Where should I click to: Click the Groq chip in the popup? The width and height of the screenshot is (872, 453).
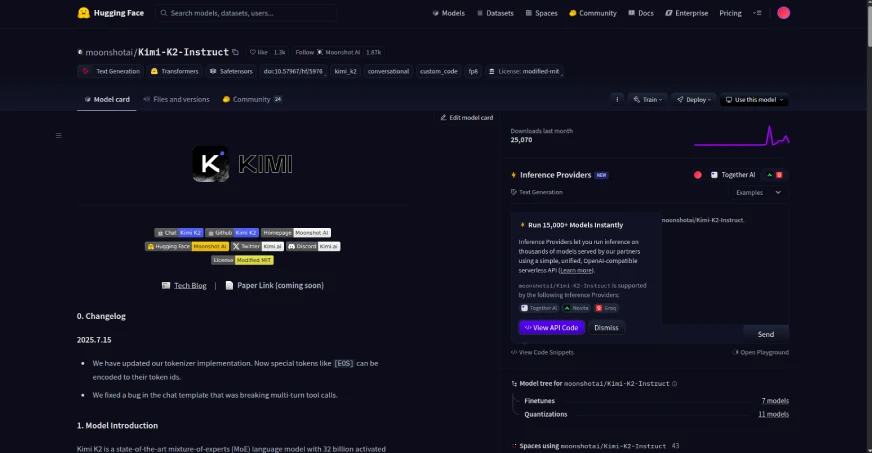click(606, 308)
